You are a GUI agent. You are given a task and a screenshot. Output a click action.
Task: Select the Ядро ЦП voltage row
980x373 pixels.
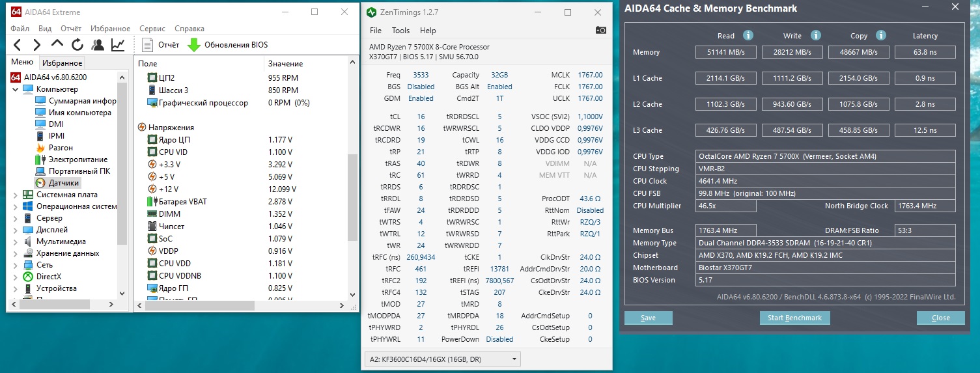pos(240,139)
